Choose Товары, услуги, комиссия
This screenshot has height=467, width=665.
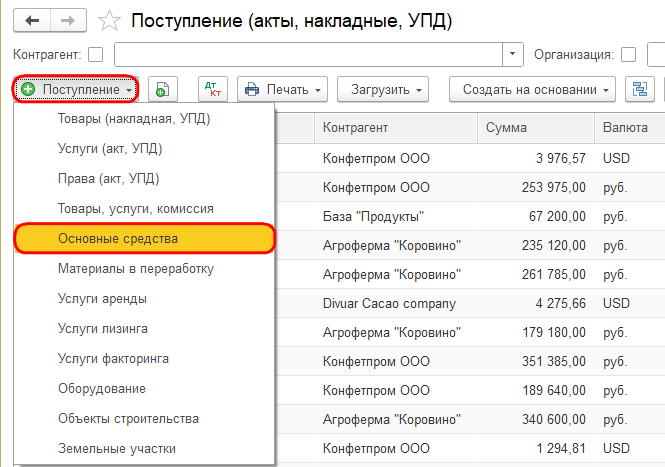(144, 209)
